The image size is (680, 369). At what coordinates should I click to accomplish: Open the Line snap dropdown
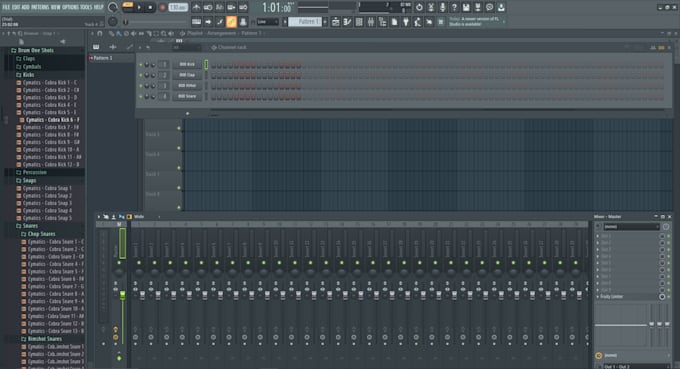267,22
